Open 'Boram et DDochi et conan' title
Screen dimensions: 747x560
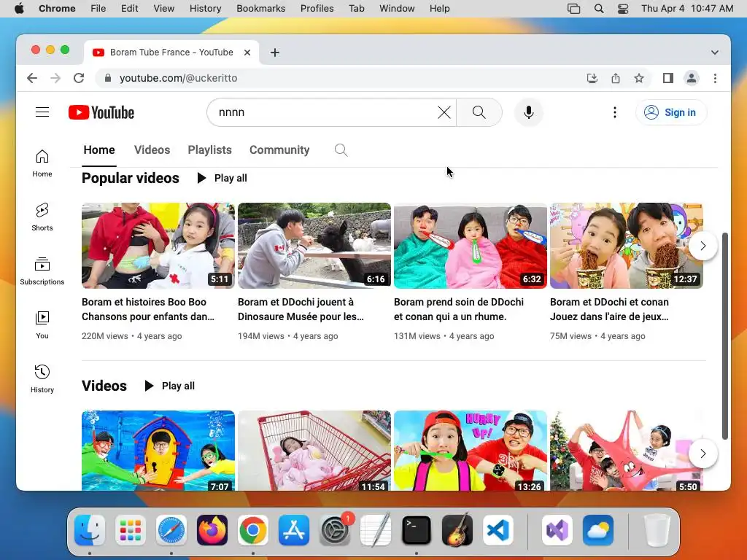click(x=609, y=309)
